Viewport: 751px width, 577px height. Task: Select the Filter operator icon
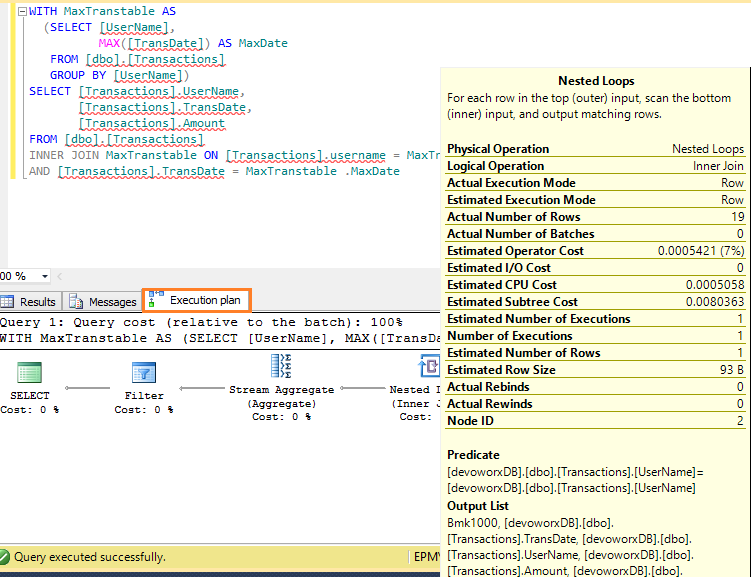pos(144,373)
